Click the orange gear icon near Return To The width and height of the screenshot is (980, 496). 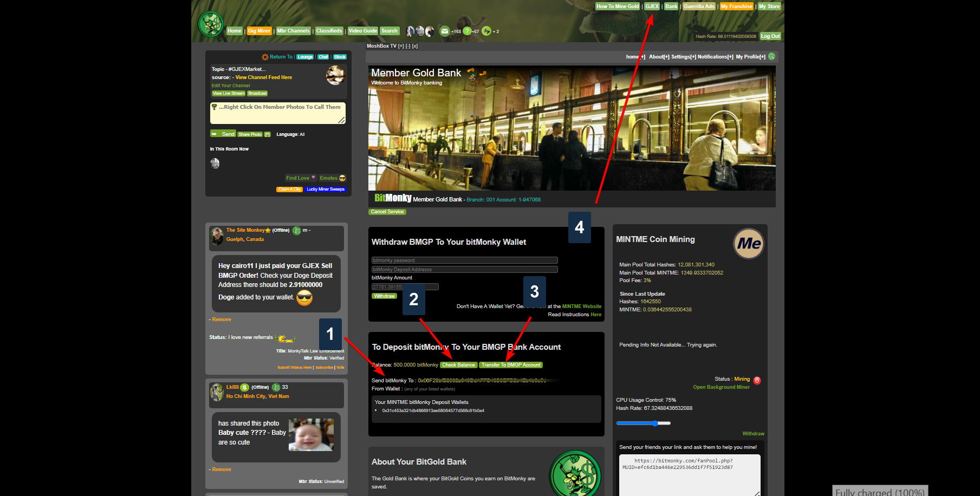pos(265,57)
